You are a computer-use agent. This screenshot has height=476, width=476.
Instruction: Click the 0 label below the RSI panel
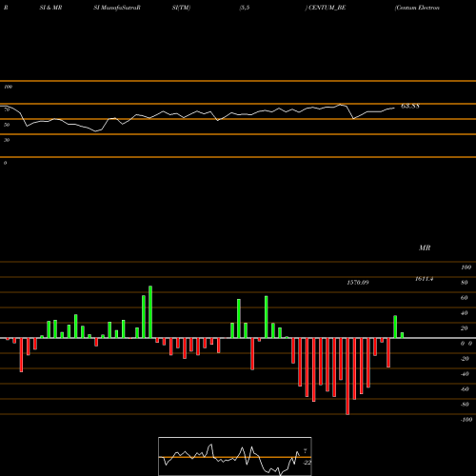[5, 163]
